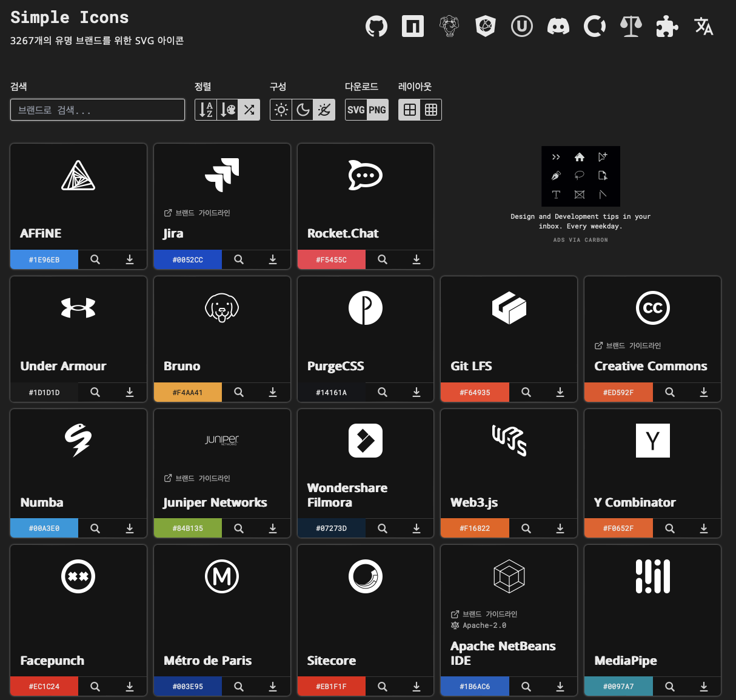The image size is (736, 700).
Task: Copy Bruno color #F4AA41
Action: coord(188,392)
